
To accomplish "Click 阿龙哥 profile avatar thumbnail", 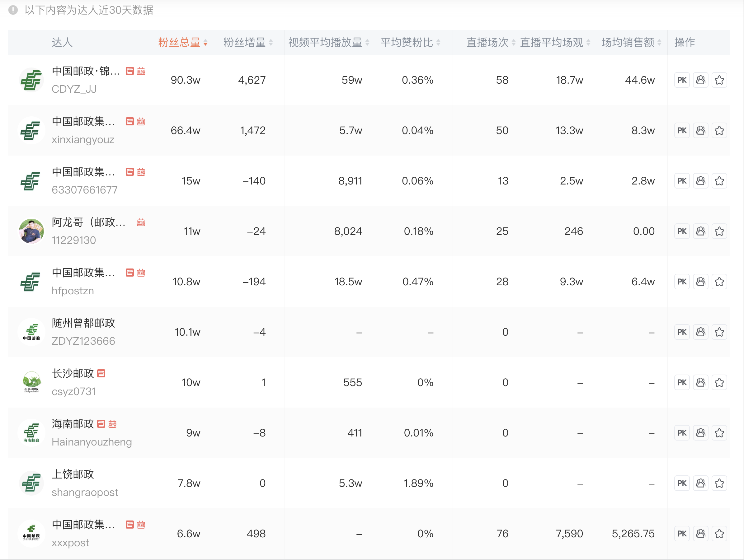I will [31, 231].
